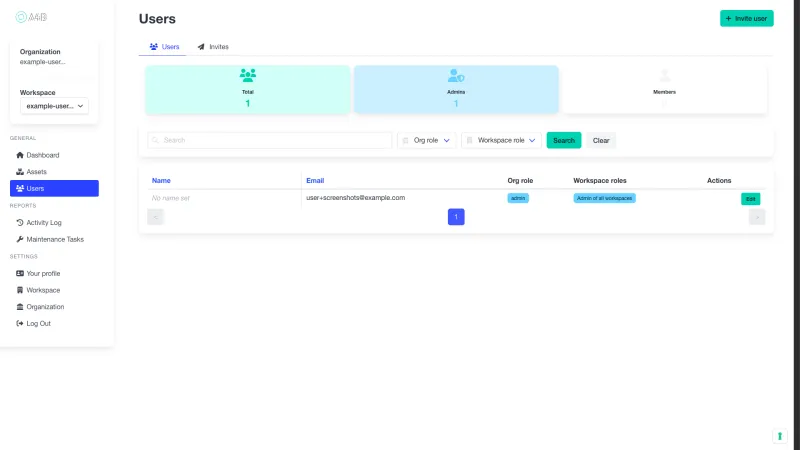Click the Admin of all workspaces badge

tap(605, 198)
